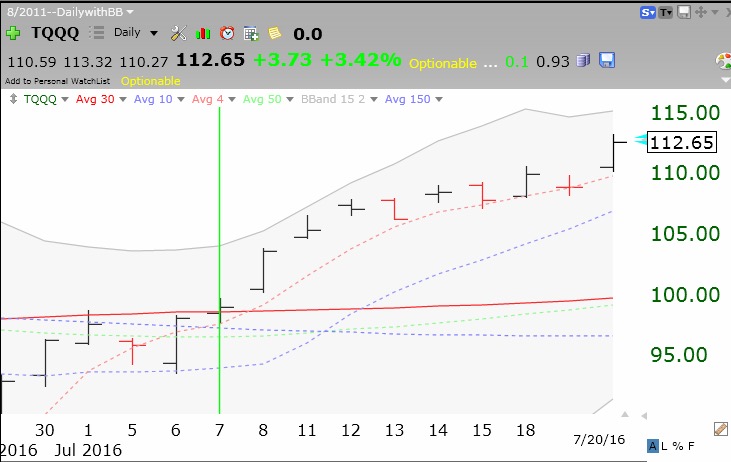731x462 pixels.
Task: Click the database stack icon
Action: pos(583,60)
